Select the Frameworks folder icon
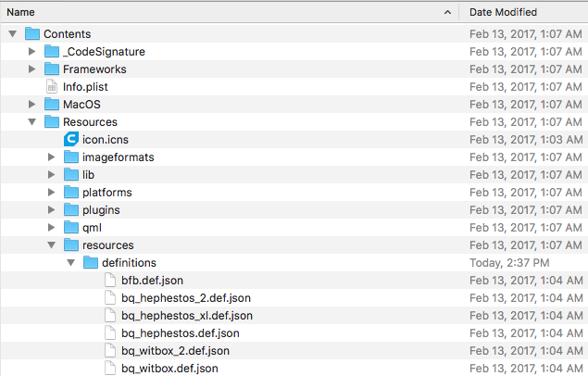Screen dimensions: 588x376 52,69
